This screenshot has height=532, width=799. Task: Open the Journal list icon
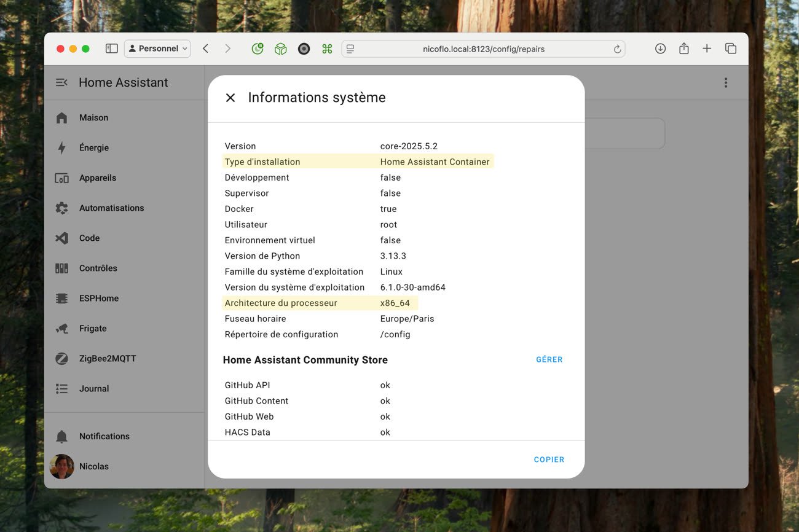[x=61, y=389]
